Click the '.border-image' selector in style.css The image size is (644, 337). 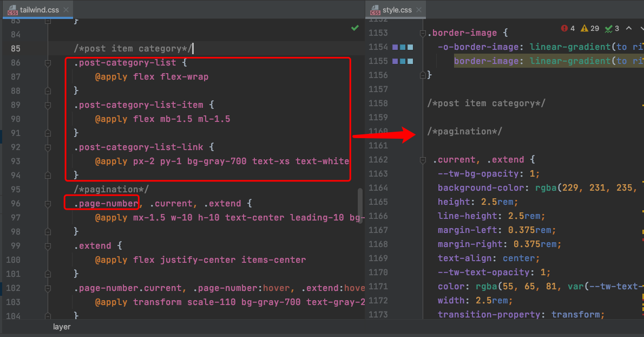click(x=462, y=33)
